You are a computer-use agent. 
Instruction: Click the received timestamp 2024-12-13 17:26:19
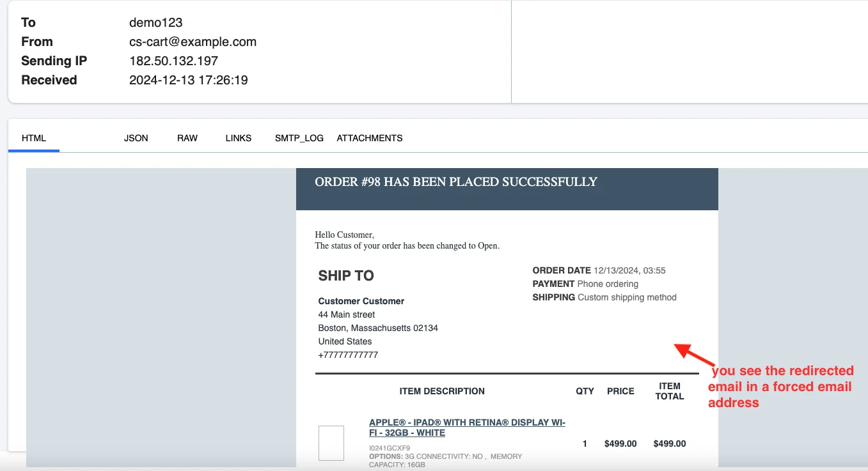(x=189, y=80)
